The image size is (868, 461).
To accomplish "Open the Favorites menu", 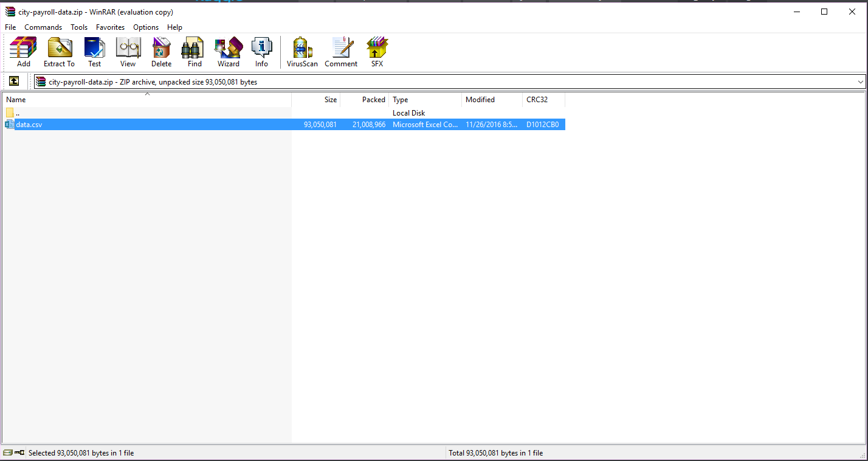I will point(110,27).
